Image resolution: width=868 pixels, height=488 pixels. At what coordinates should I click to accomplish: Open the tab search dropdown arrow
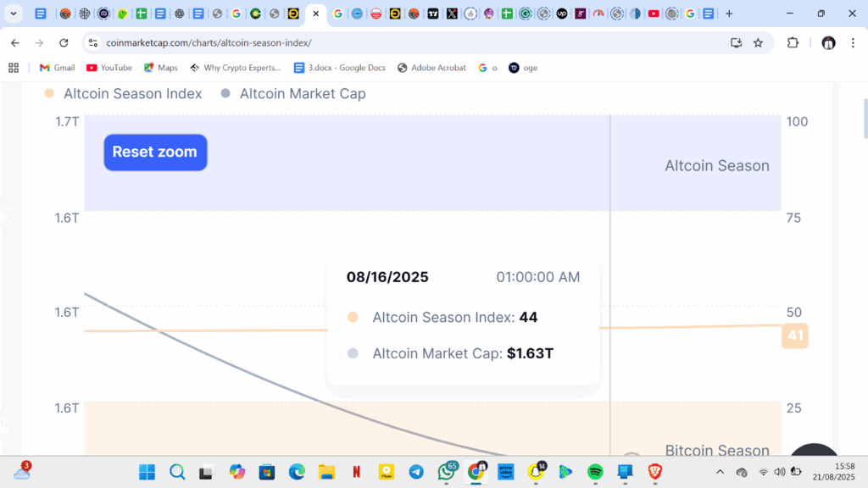click(x=14, y=14)
